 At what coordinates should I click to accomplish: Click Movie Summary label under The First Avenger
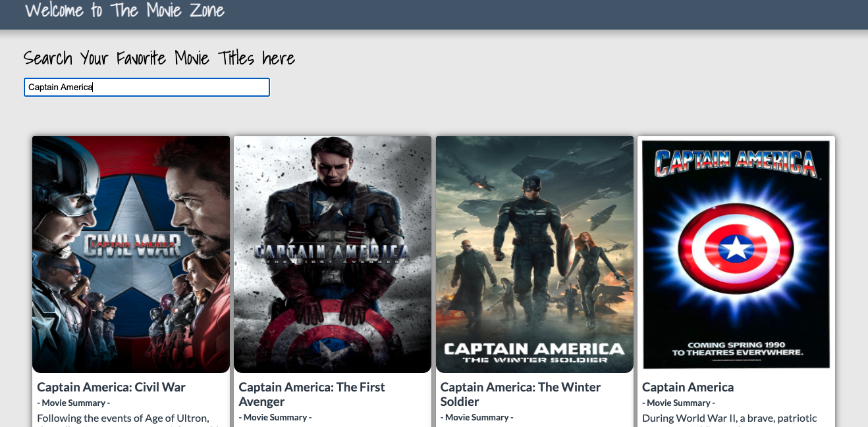[275, 417]
